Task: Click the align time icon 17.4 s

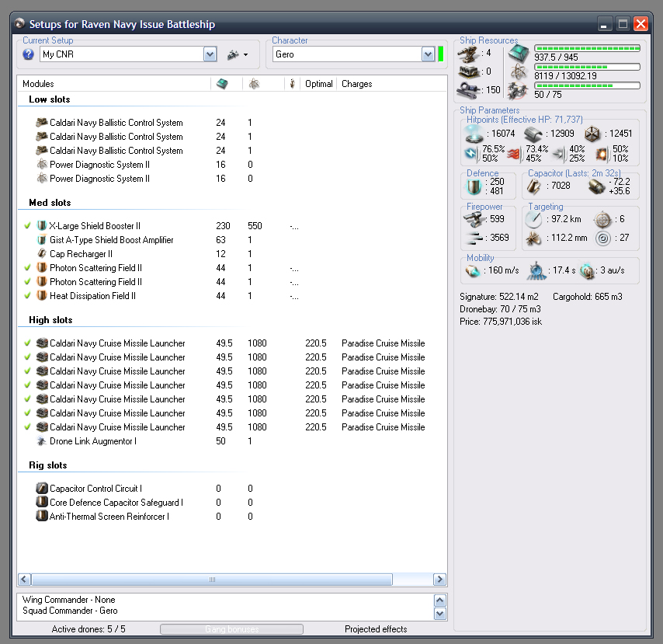Action: [x=536, y=271]
